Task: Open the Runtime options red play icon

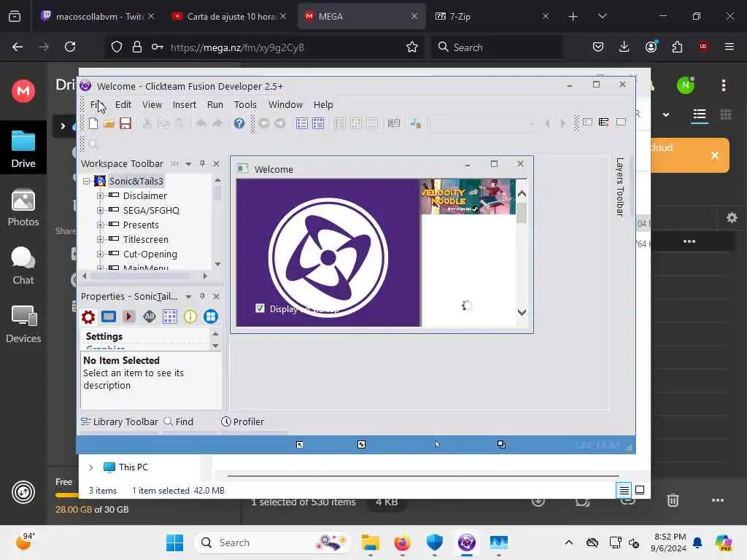Action: (128, 316)
